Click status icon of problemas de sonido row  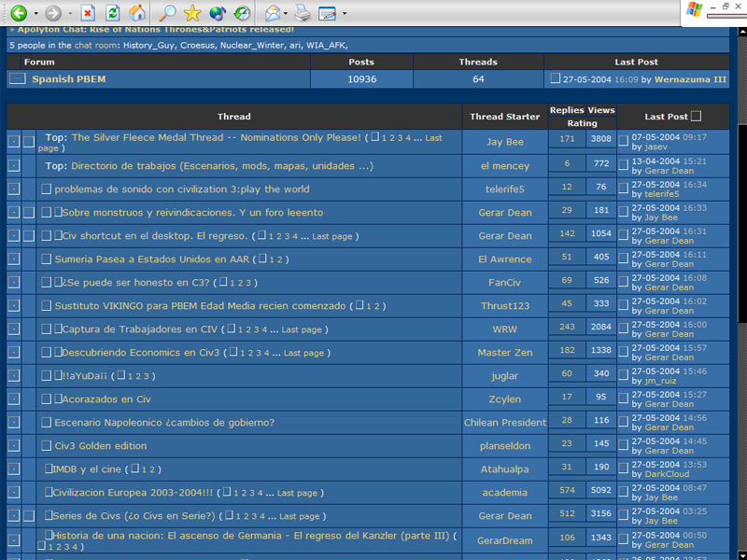tap(13, 189)
